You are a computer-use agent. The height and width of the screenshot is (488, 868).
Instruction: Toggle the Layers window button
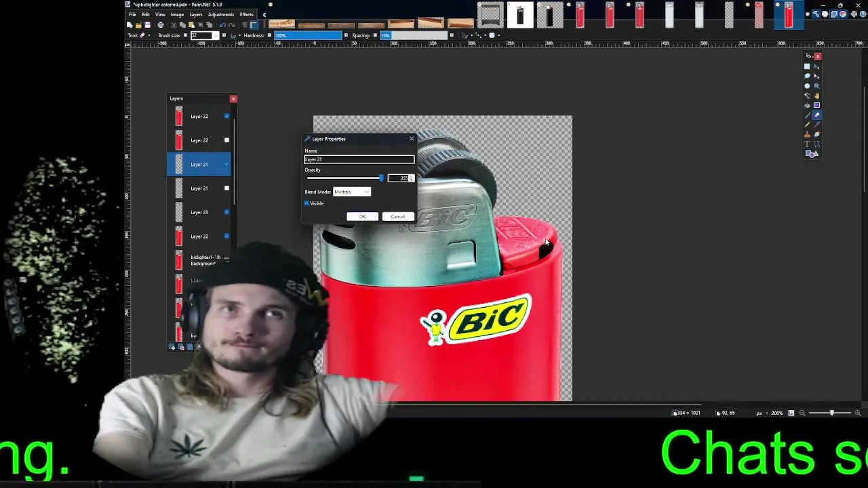[x=834, y=14]
